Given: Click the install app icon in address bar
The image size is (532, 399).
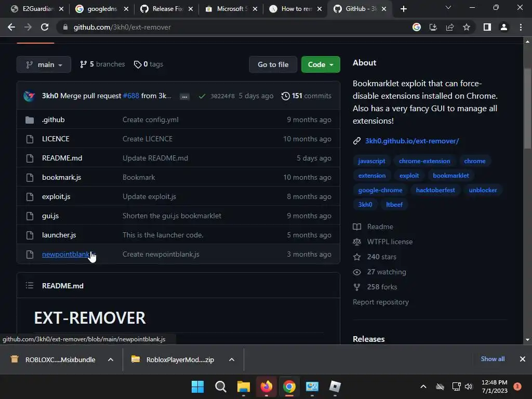Looking at the screenshot, I should coord(433,27).
